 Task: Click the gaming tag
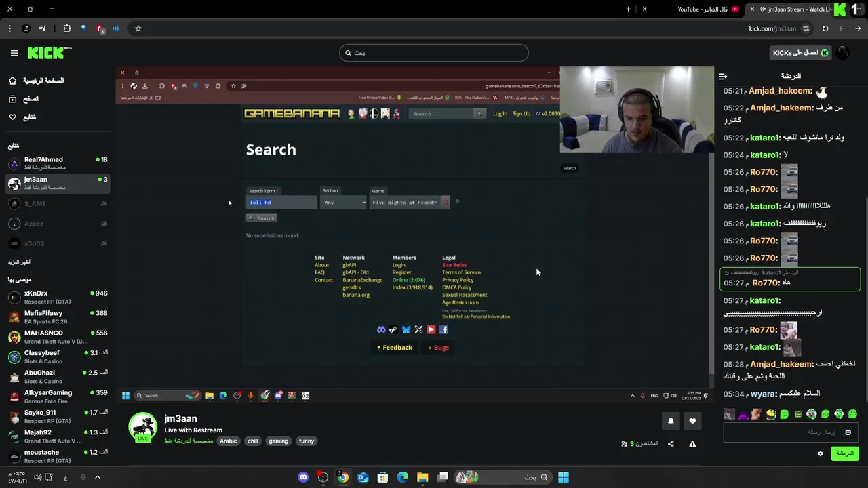click(x=278, y=441)
